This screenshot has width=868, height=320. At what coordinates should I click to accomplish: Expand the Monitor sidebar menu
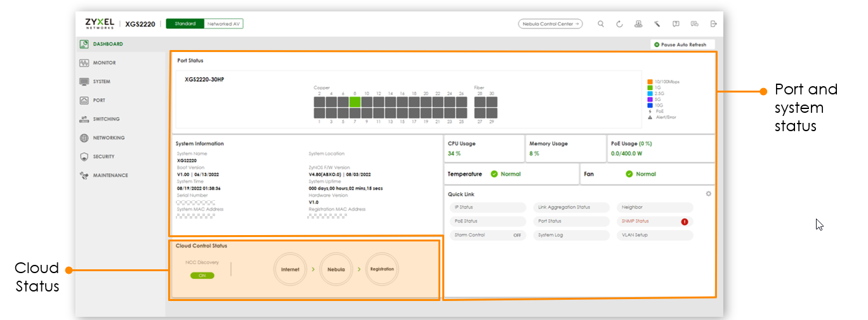[104, 63]
